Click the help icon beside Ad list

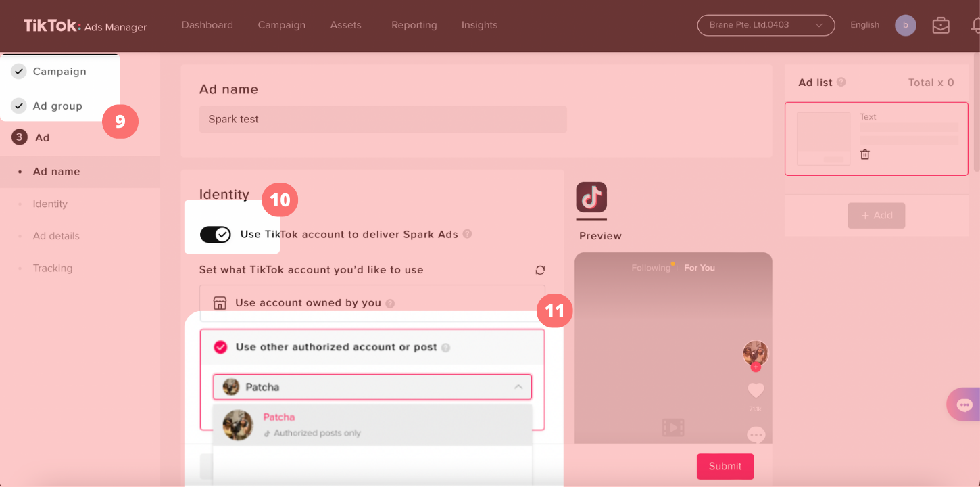pyautogui.click(x=841, y=82)
